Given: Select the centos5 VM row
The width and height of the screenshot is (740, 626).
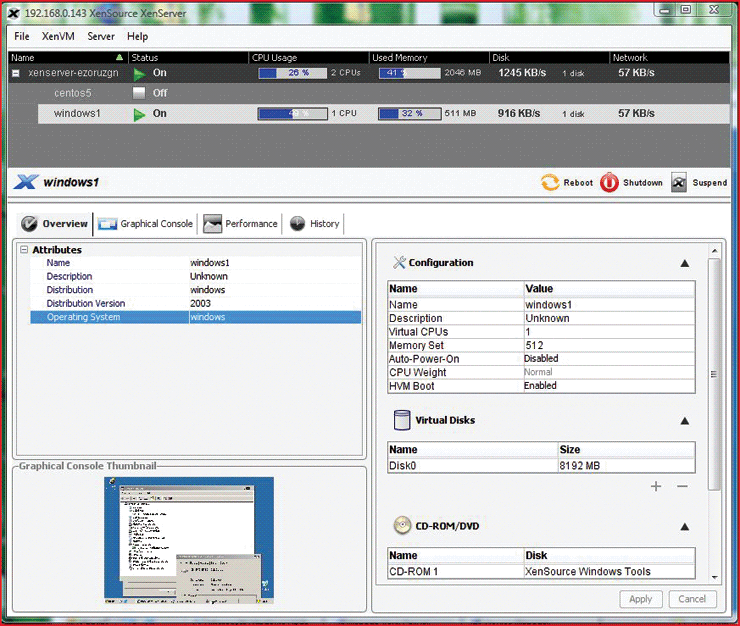Looking at the screenshot, I should 370,93.
